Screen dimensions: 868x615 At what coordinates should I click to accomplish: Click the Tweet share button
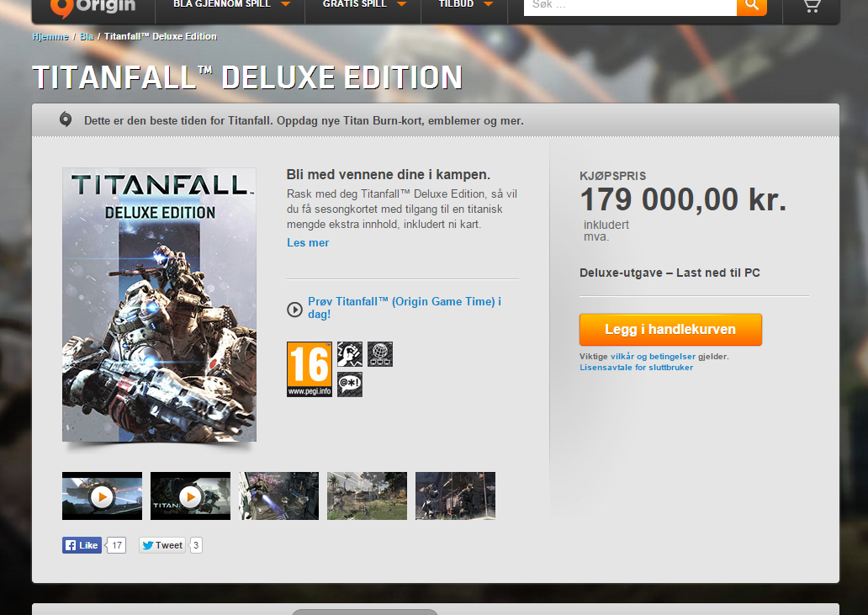pos(162,545)
